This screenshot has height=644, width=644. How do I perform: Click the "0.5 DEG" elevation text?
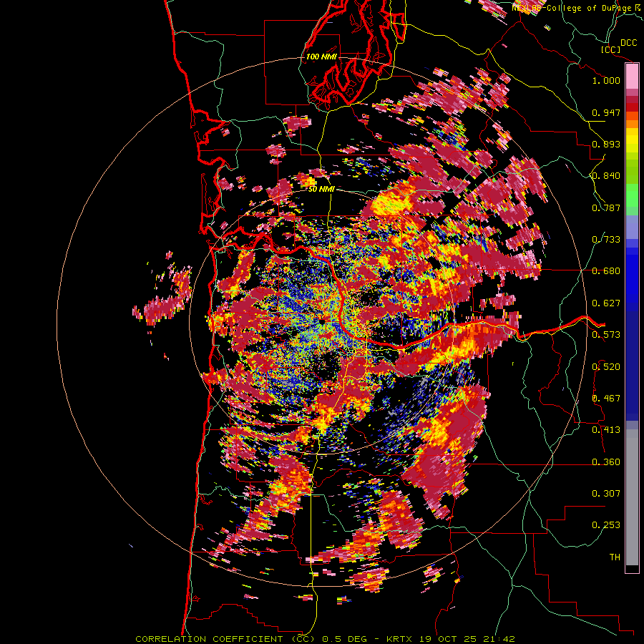pyautogui.click(x=345, y=639)
